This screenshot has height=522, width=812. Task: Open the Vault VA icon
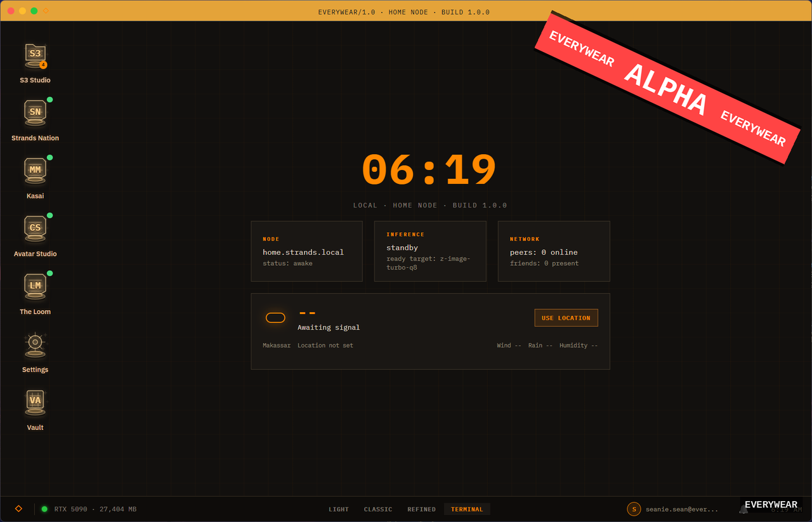point(35,402)
